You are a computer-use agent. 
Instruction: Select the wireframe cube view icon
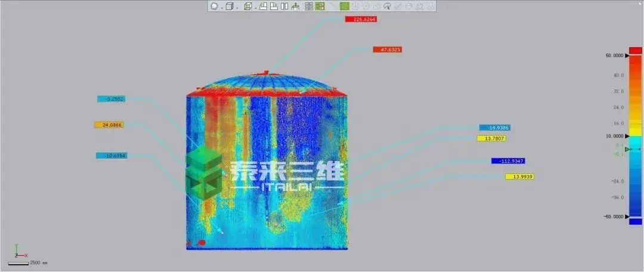[247, 7]
